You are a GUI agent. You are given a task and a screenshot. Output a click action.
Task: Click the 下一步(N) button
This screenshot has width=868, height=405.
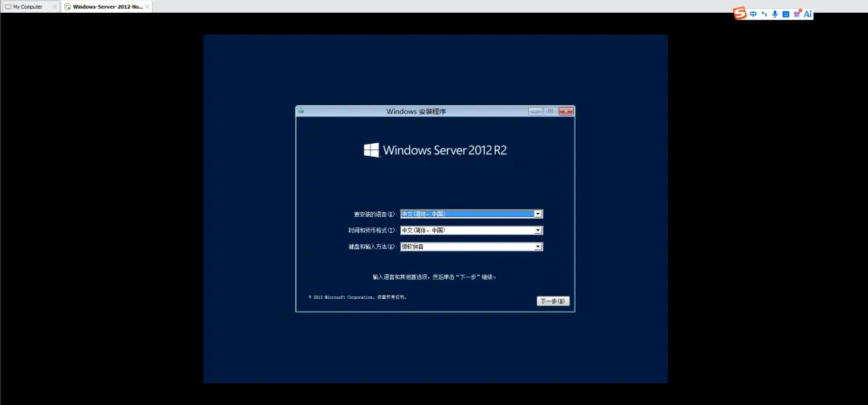point(553,301)
